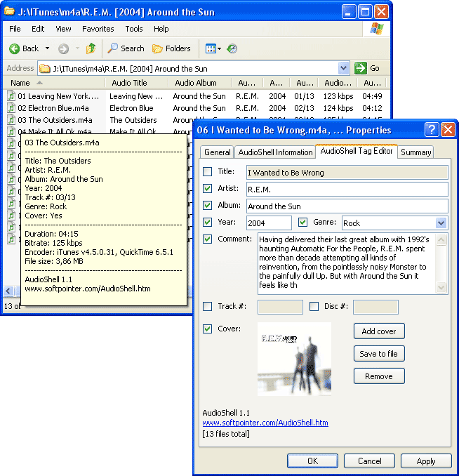Screen dimensions: 459x476
Task: Open the Views icon in Explorer toolbar
Action: coord(211,48)
